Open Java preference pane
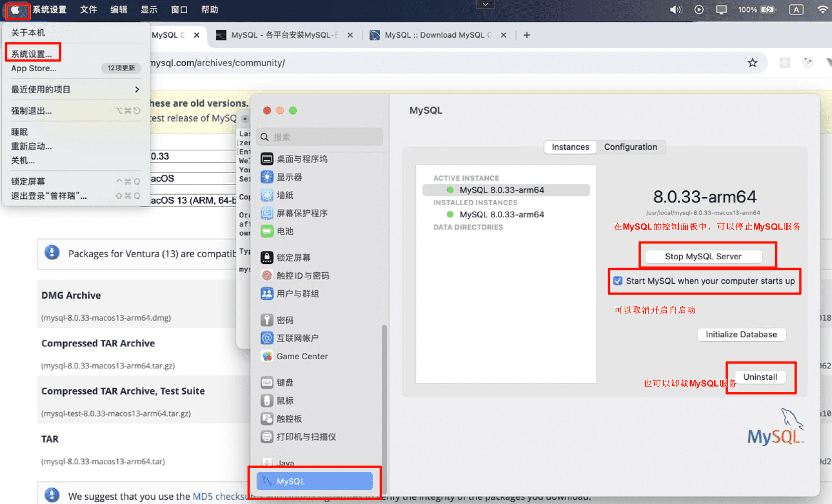This screenshot has width=832, height=504. pos(278,463)
